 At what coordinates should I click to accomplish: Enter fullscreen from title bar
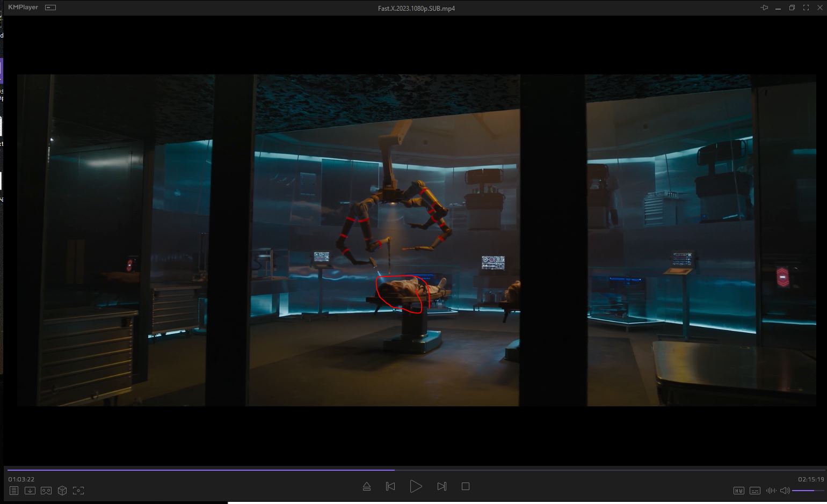[806, 8]
